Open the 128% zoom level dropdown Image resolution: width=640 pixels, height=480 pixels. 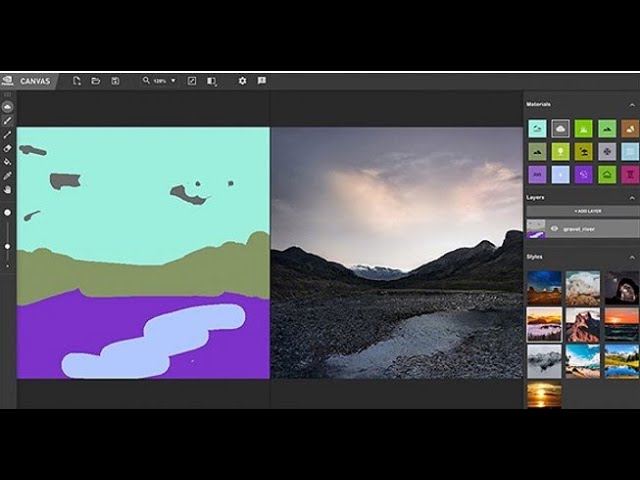pyautogui.click(x=160, y=81)
